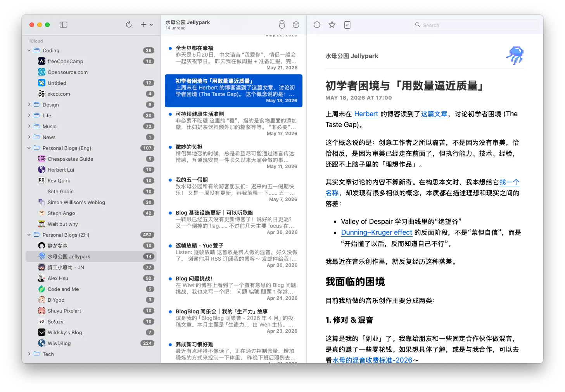The image size is (565, 392).
Task: Open the add feed plus menu
Action: click(x=147, y=25)
